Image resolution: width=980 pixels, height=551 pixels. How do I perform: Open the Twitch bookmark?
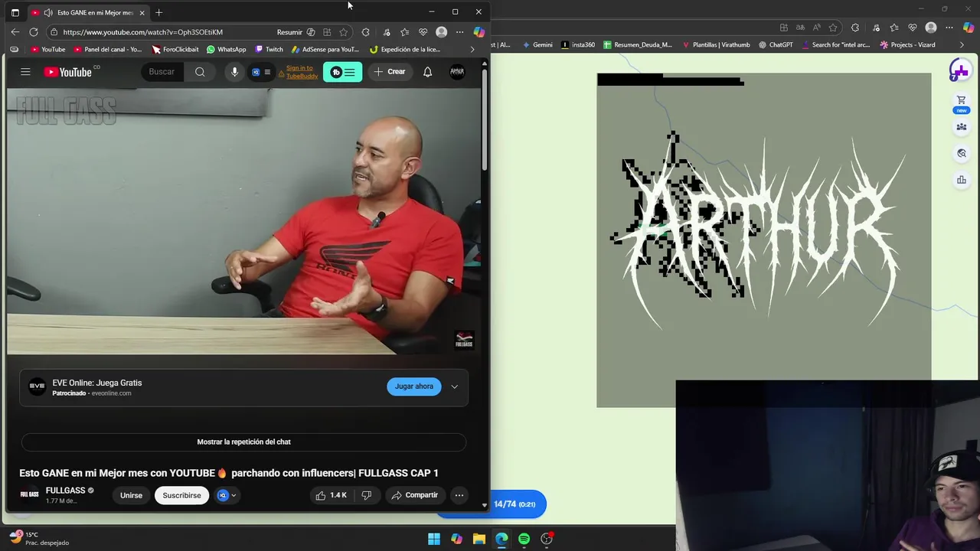click(269, 49)
